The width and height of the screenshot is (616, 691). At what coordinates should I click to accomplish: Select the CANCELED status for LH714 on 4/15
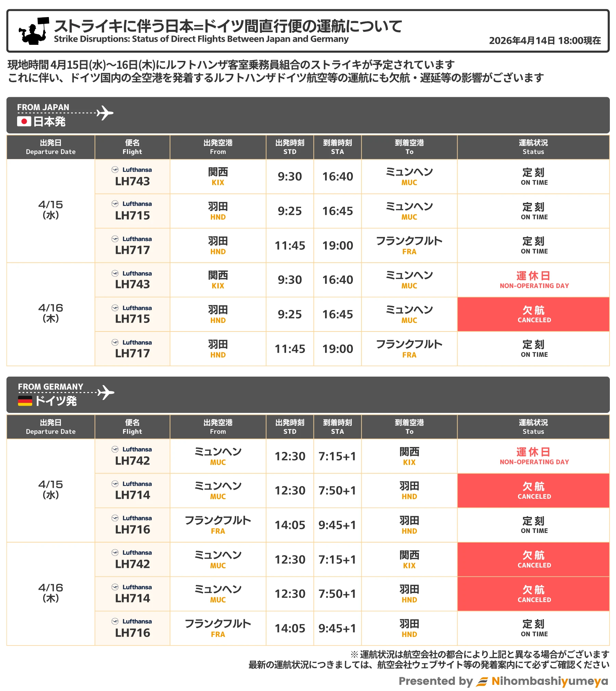tap(533, 491)
